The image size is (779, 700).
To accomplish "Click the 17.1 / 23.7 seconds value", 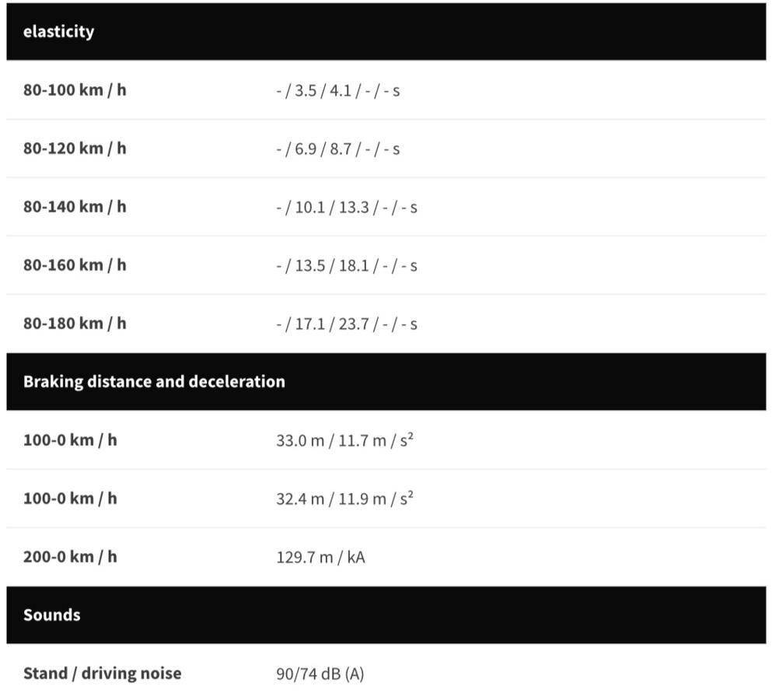I will click(347, 324).
